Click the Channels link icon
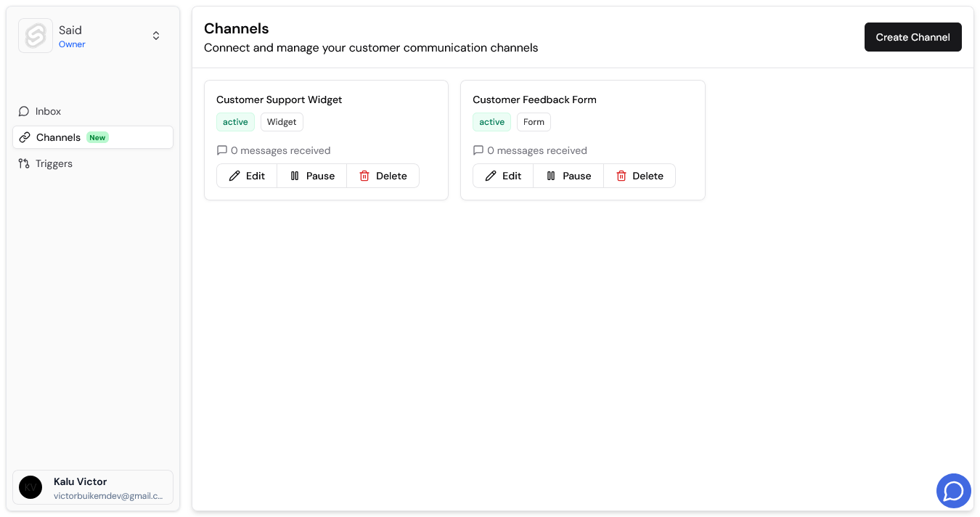The height and width of the screenshot is (517, 980). point(25,137)
